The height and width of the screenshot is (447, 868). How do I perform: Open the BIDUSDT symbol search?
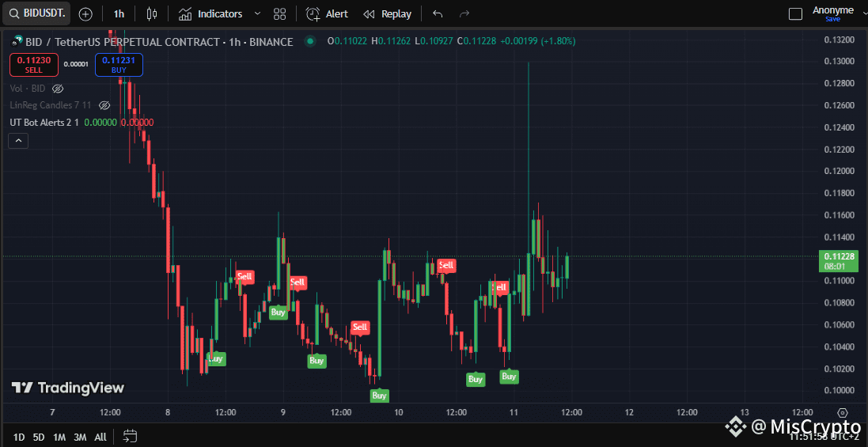36,13
